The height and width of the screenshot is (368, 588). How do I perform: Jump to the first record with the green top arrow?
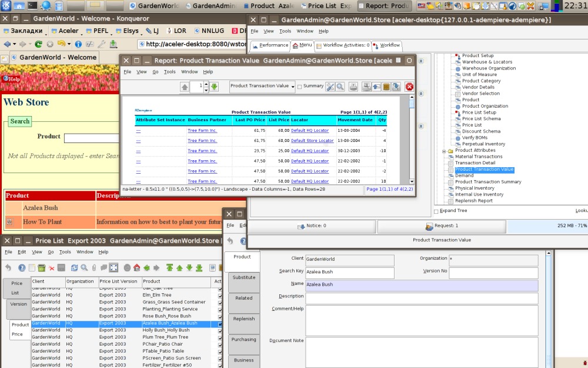click(169, 268)
